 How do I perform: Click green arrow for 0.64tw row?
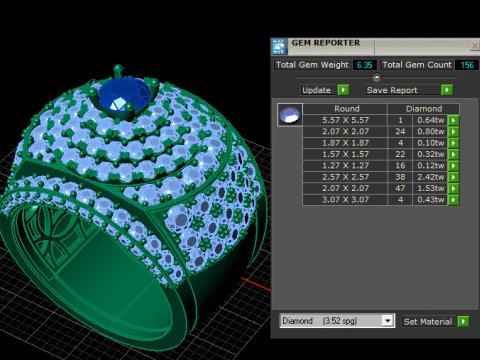tap(453, 120)
